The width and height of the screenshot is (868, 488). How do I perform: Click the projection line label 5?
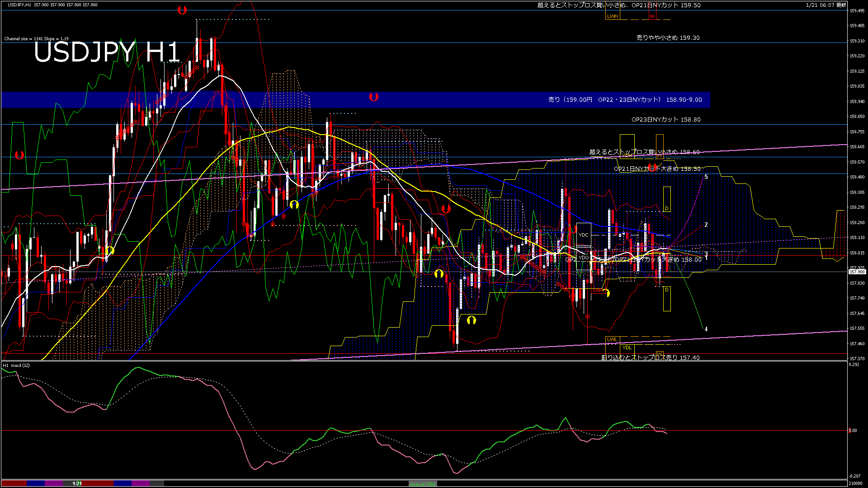(x=706, y=177)
